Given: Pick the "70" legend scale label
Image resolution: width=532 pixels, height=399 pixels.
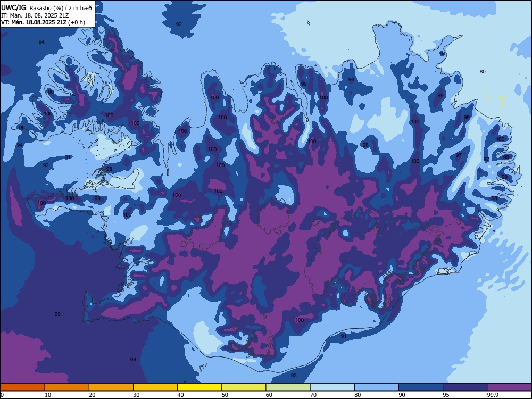Looking at the screenshot, I should click(x=313, y=395).
